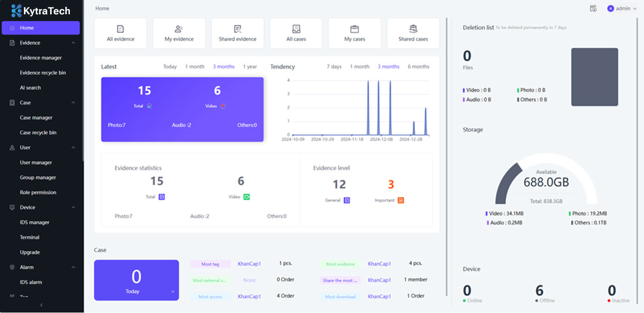Screen dimensions: 644x313
Task: Open the Shared evidence icon
Action: 237,29
